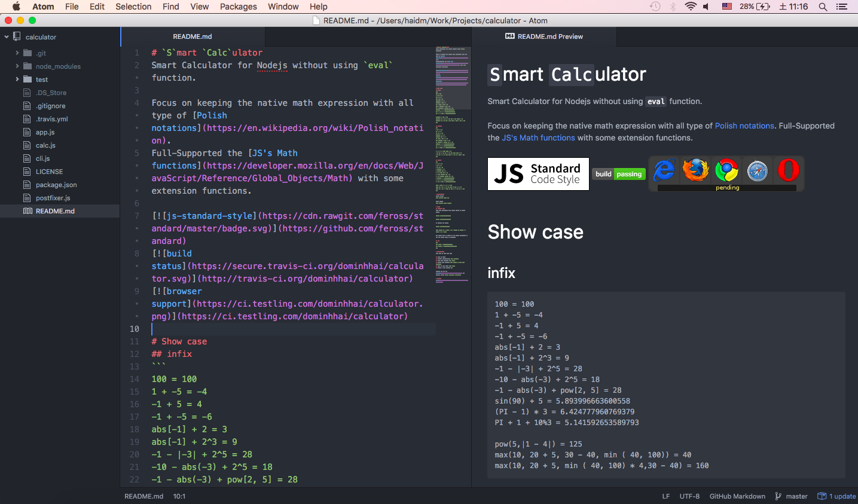Viewport: 858px width, 504px height.
Task: Click the battery 28% indicator
Action: coord(755,7)
